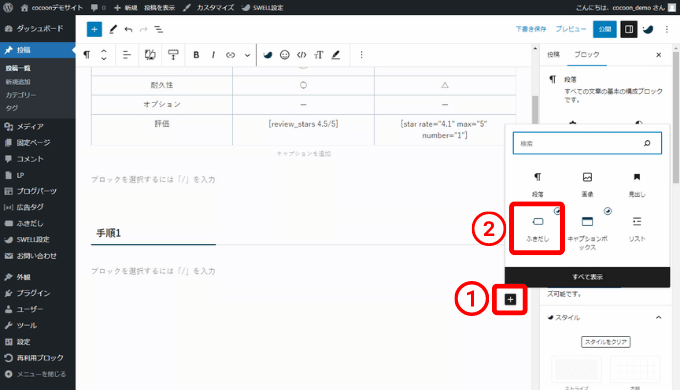
Task: Open Pages in the admin menu
Action: coord(38,143)
